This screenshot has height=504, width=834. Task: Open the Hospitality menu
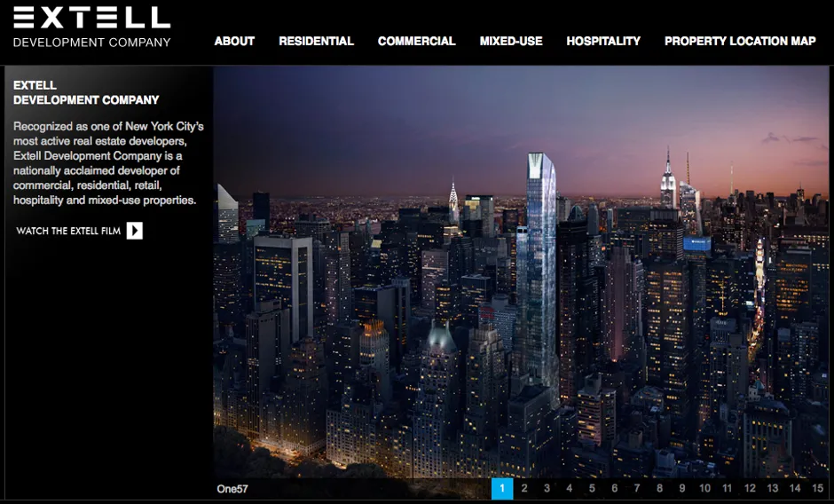tap(603, 41)
